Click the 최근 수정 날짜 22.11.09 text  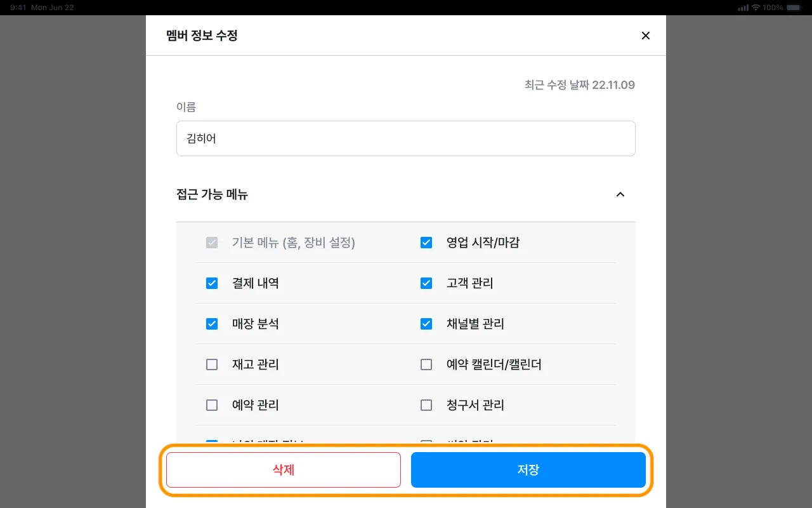579,85
